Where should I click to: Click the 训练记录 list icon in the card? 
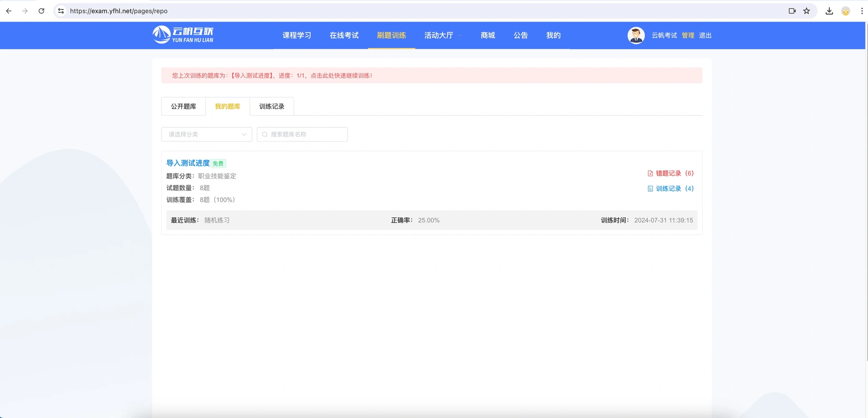[x=650, y=189]
